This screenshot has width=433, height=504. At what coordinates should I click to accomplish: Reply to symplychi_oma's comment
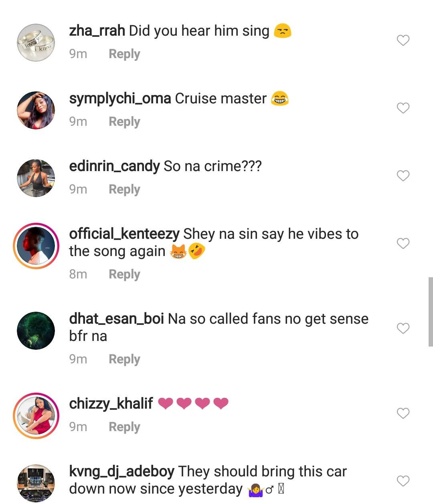124,122
